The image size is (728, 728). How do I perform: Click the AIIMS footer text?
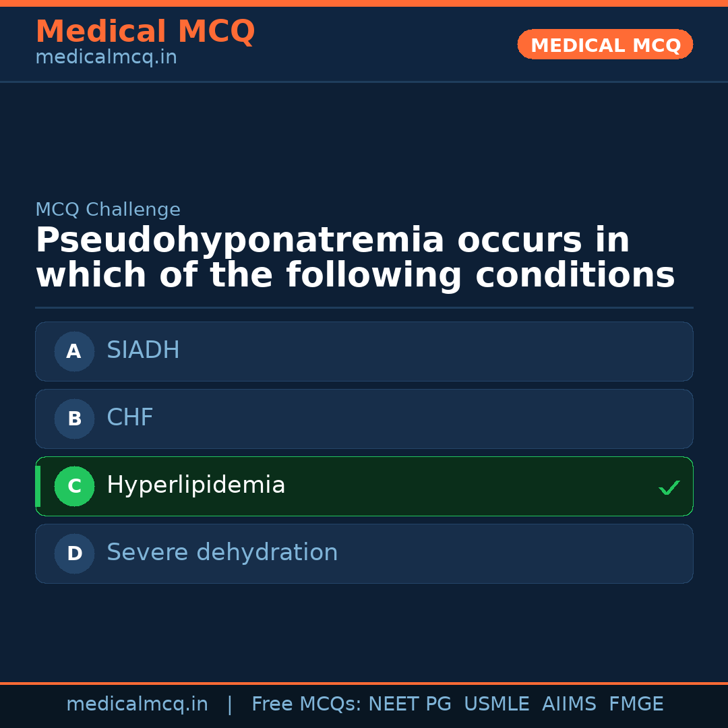coord(569,704)
